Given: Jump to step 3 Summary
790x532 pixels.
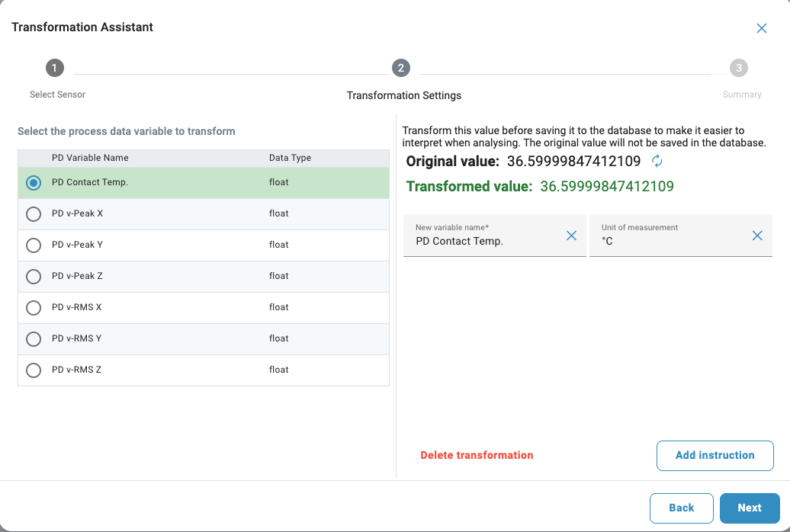Looking at the screenshot, I should [738, 69].
